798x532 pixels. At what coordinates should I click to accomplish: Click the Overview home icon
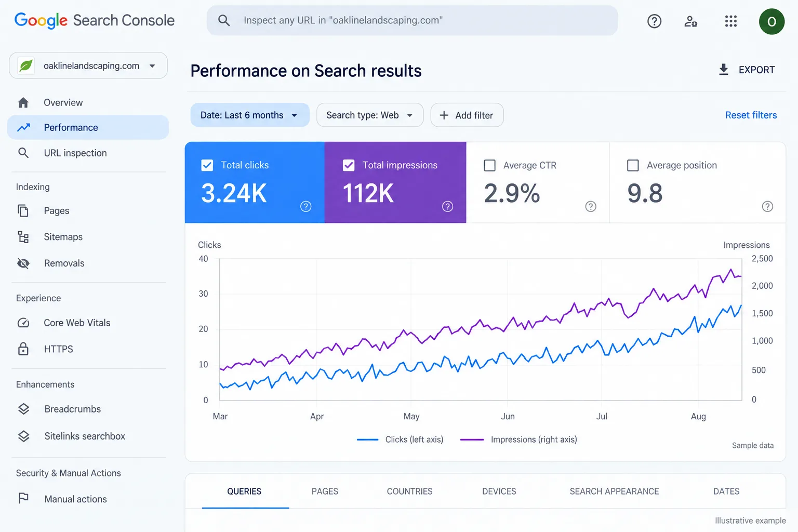(23, 102)
